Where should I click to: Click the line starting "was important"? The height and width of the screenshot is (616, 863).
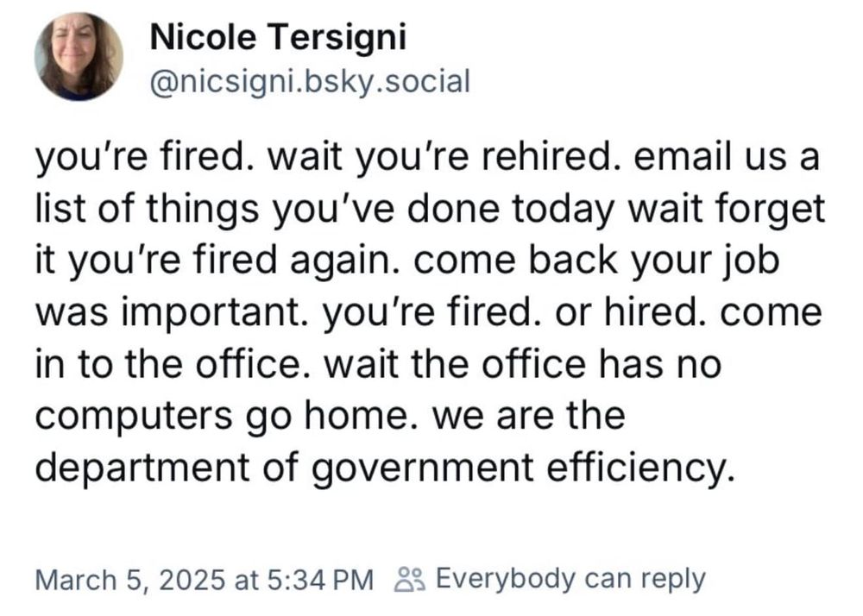coord(429,312)
